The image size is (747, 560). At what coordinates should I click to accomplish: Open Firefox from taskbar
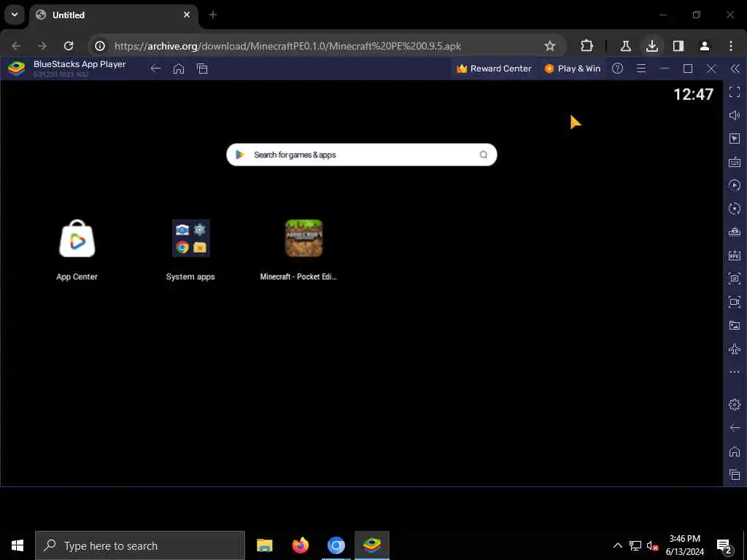[300, 545]
